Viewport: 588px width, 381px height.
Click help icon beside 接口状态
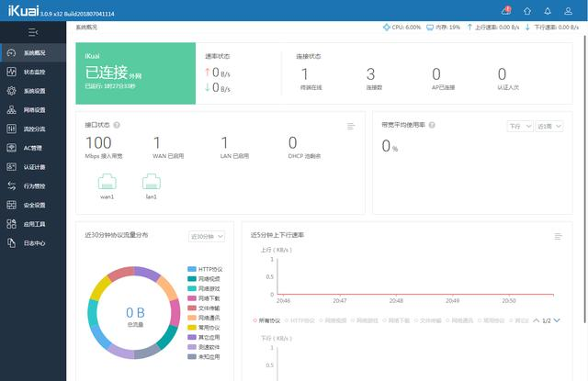(x=118, y=124)
